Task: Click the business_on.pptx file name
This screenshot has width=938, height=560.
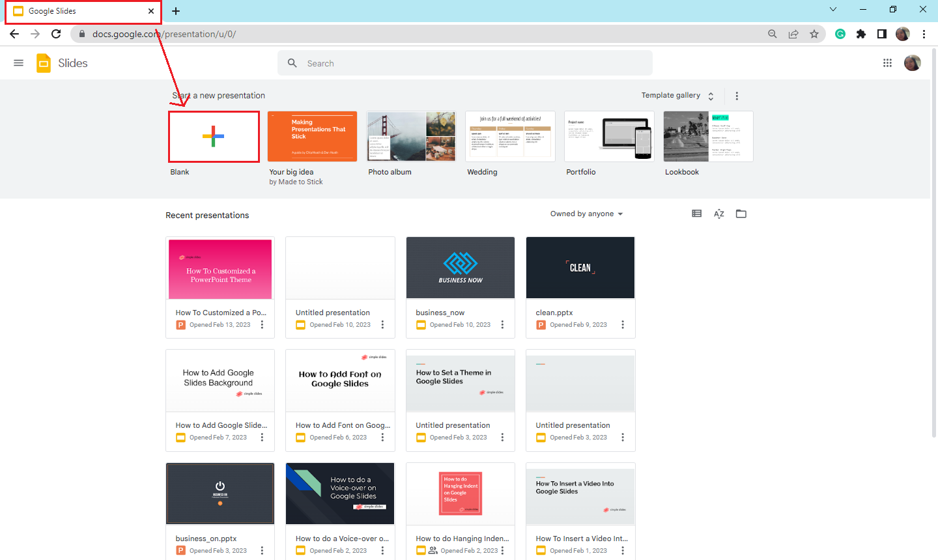Action: pyautogui.click(x=206, y=539)
